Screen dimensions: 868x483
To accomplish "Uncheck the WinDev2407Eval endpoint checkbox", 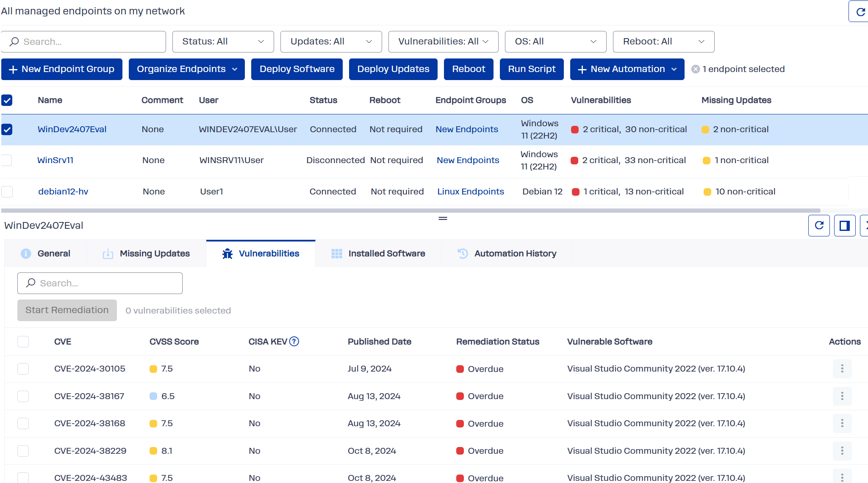I will [x=7, y=130].
